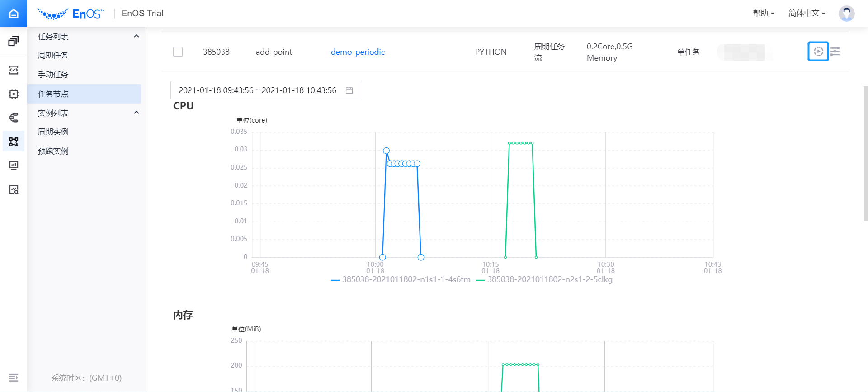Click blue CPU peak data point near 0.03

click(x=386, y=151)
